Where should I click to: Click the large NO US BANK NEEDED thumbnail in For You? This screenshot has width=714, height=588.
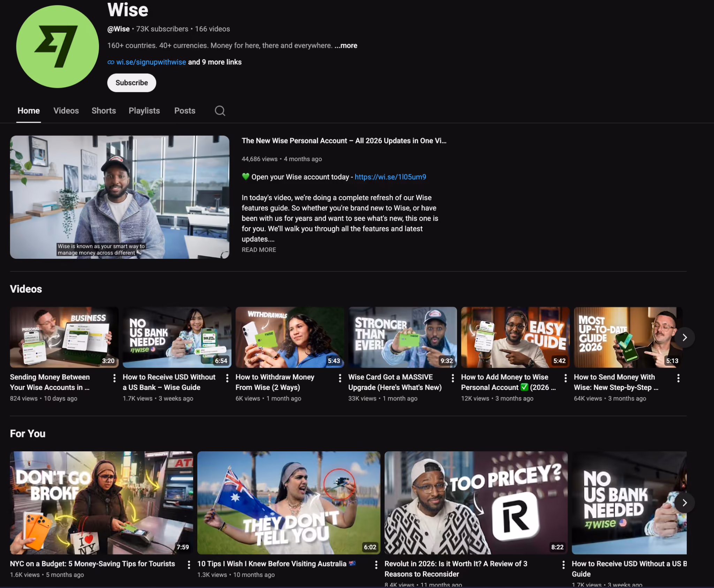tap(629, 503)
